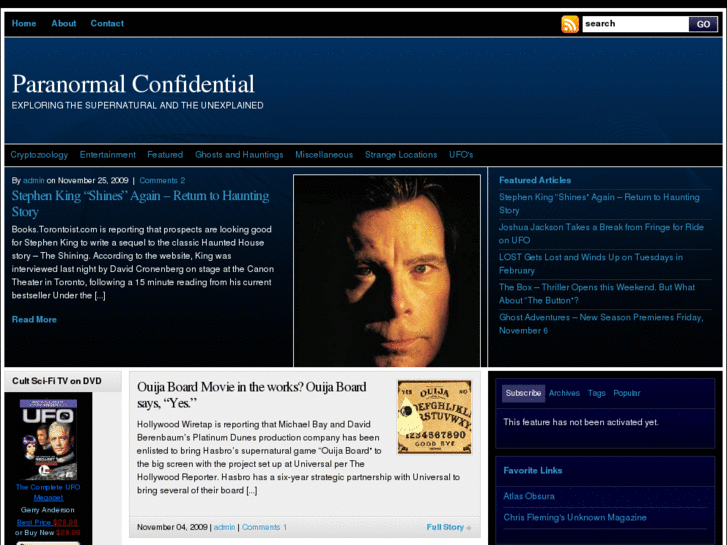
Task: Select the Subscribe tab
Action: point(523,393)
